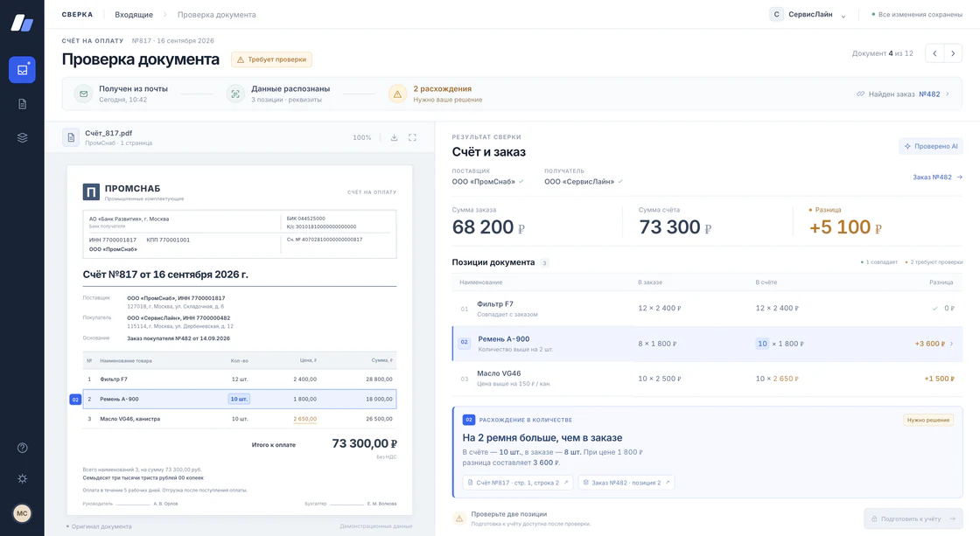The width and height of the screenshot is (980, 536).
Task: Click the highlighted 10 шт. quantity in the invoice
Action: (x=239, y=400)
